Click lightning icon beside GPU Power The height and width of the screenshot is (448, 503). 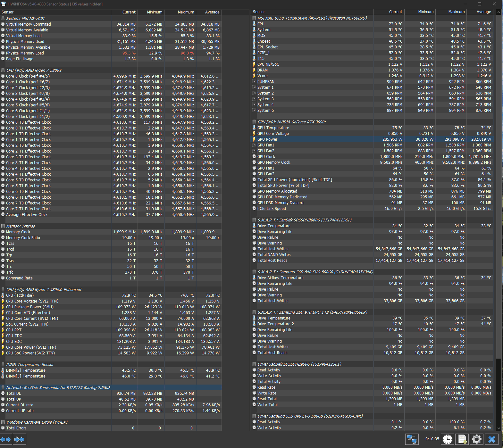(254, 139)
